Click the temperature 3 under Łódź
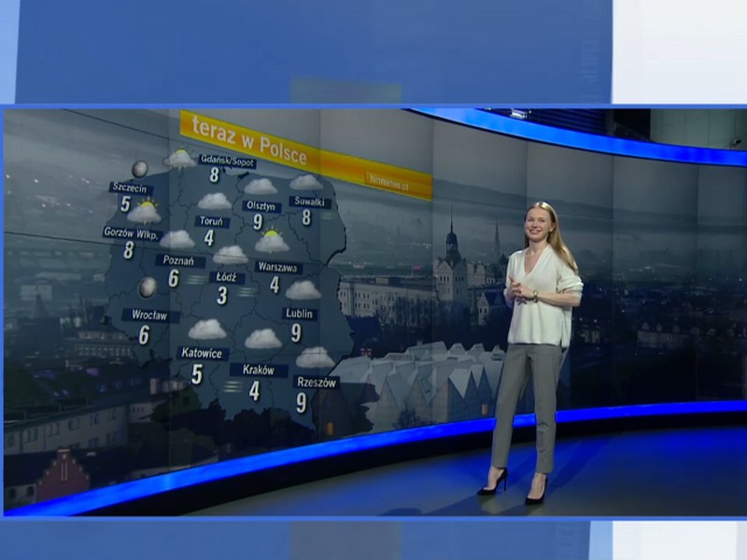This screenshot has width=747, height=560. [222, 296]
